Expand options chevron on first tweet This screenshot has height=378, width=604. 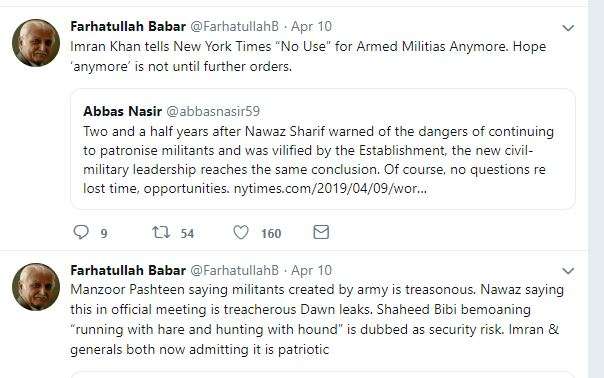coord(568,28)
